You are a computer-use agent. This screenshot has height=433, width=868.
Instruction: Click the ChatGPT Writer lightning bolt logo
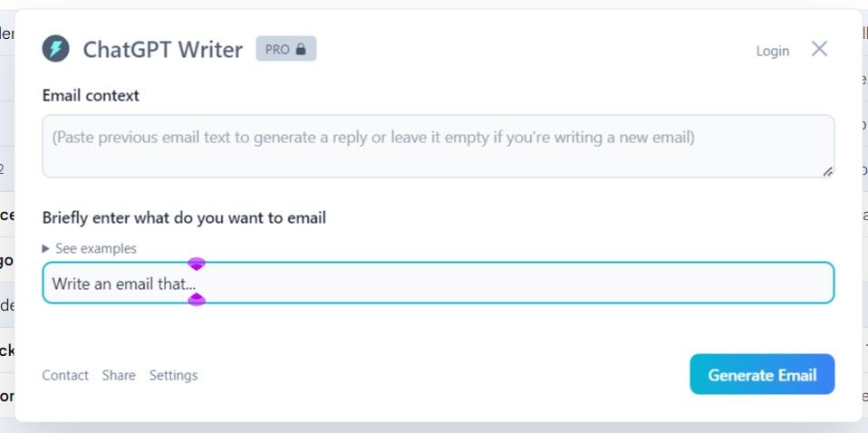(x=55, y=49)
